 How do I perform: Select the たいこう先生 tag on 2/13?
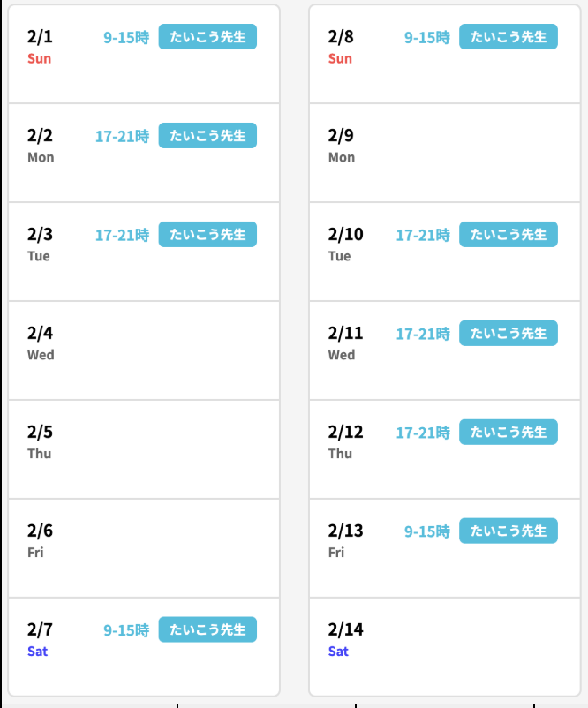(509, 531)
